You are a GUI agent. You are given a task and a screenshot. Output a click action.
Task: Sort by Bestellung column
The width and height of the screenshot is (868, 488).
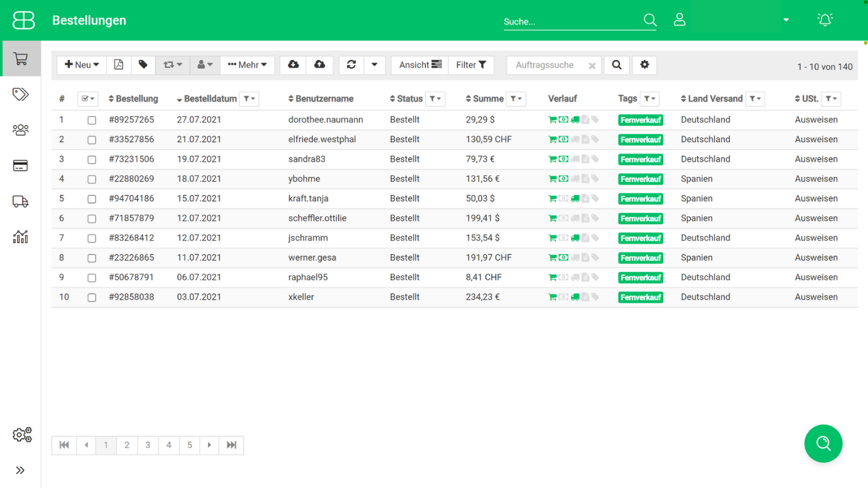(133, 99)
